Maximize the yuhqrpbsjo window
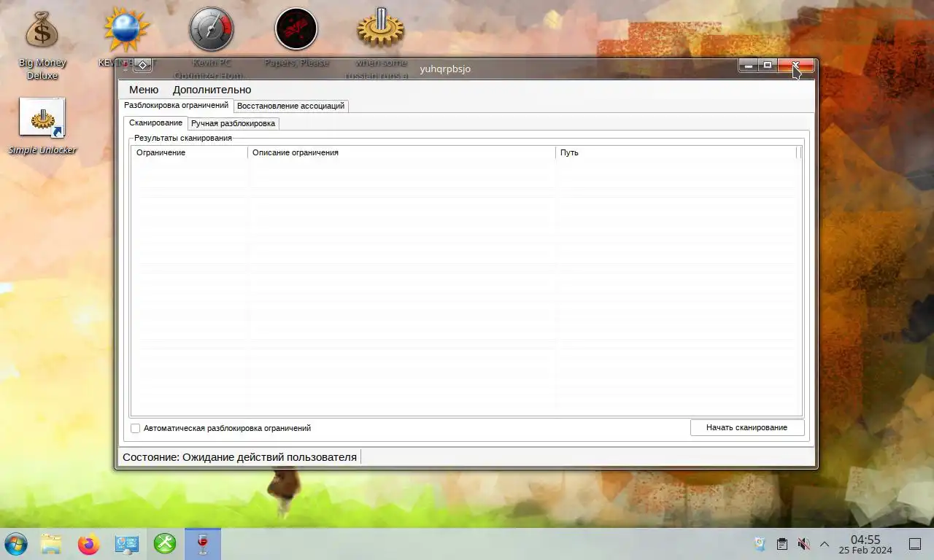The image size is (934, 560). [x=768, y=66]
